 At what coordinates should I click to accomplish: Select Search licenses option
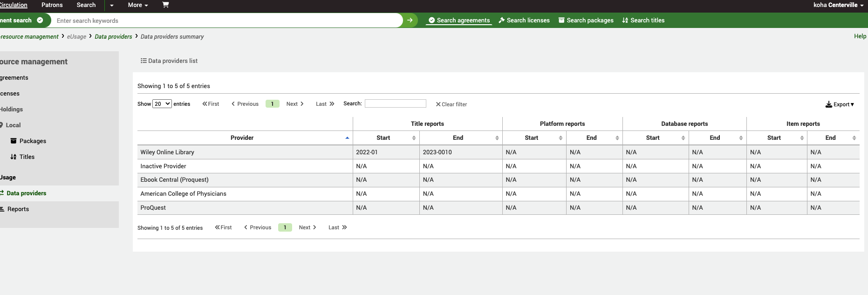[524, 21]
